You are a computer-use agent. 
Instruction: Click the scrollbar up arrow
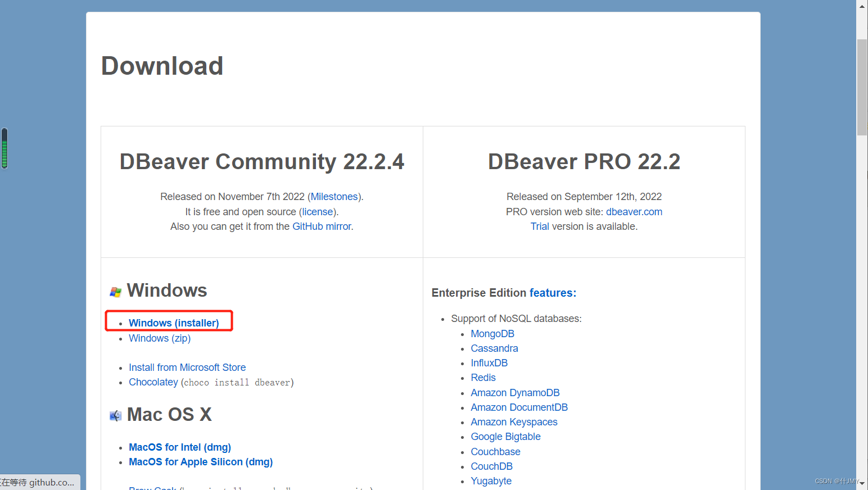pyautogui.click(x=861, y=6)
